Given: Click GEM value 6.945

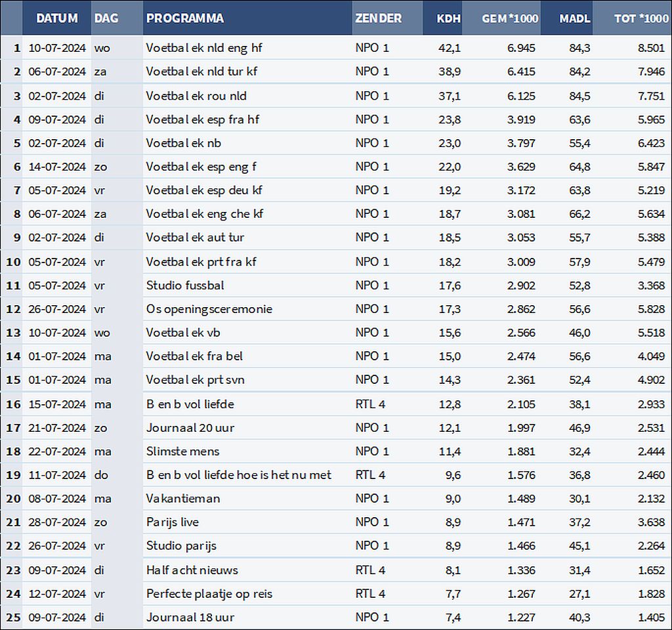Looking at the screenshot, I should (521, 48).
